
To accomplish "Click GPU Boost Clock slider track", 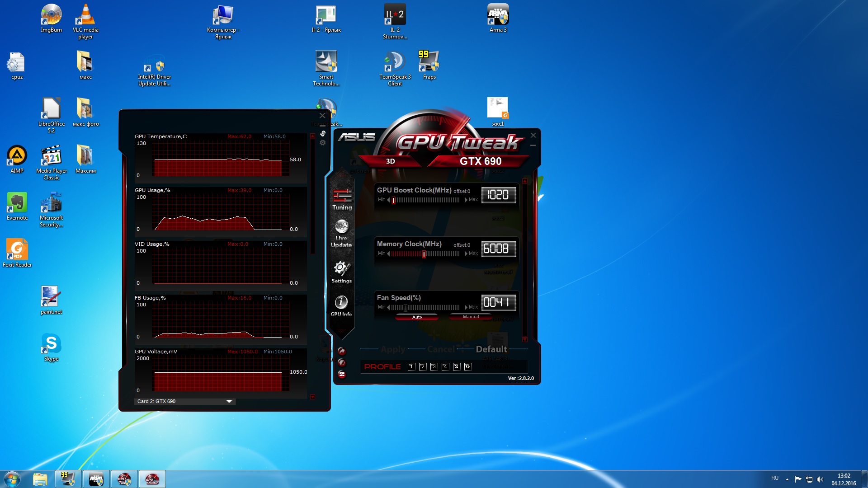I will tap(425, 200).
